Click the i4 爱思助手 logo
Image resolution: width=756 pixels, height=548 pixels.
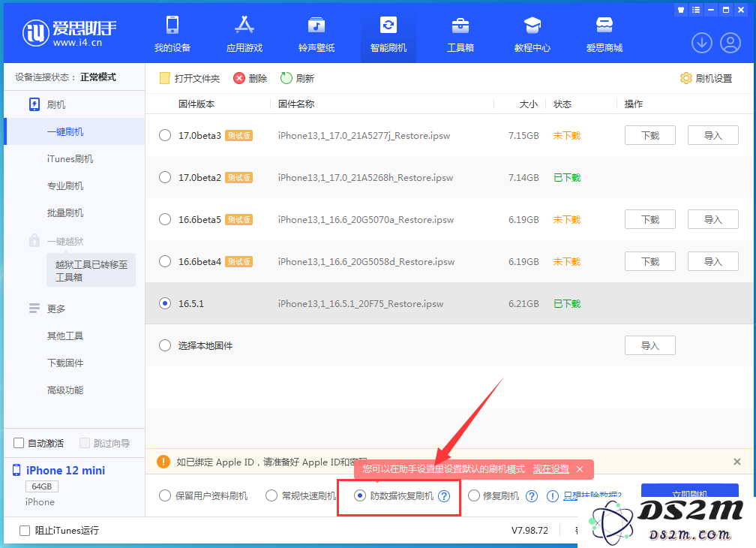(70, 33)
